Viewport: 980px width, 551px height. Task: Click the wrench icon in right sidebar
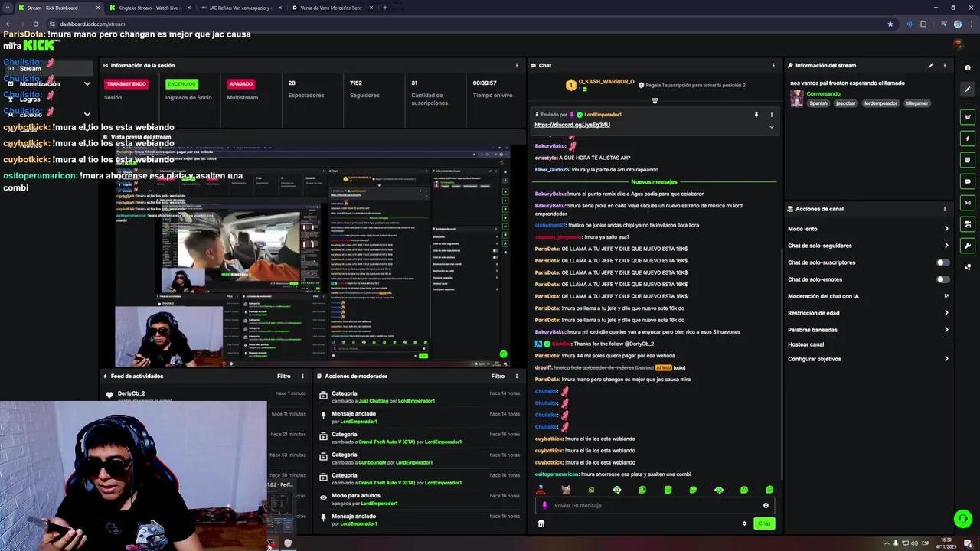point(968,246)
